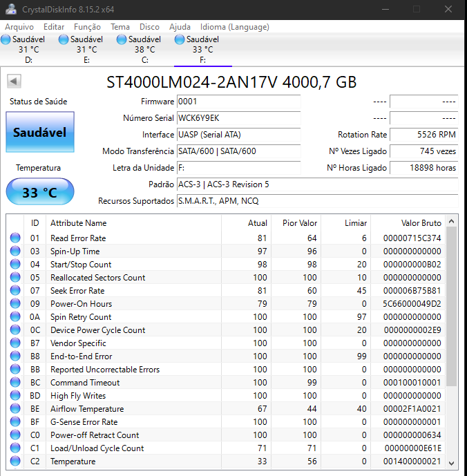Image resolution: width=467 pixels, height=476 pixels.
Task: Click status orb for High Fly Writes
Action: point(15,395)
